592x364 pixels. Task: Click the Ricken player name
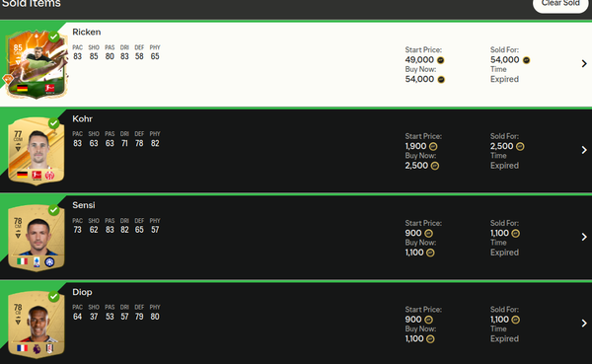click(x=87, y=33)
